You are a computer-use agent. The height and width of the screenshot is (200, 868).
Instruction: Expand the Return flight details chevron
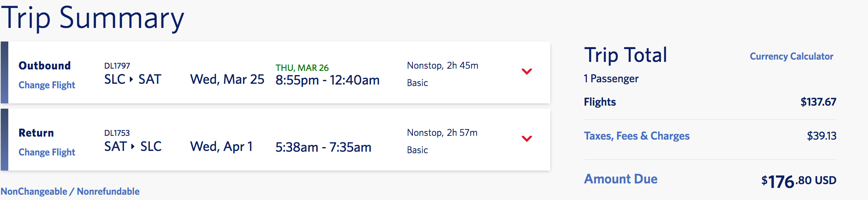coord(526,138)
